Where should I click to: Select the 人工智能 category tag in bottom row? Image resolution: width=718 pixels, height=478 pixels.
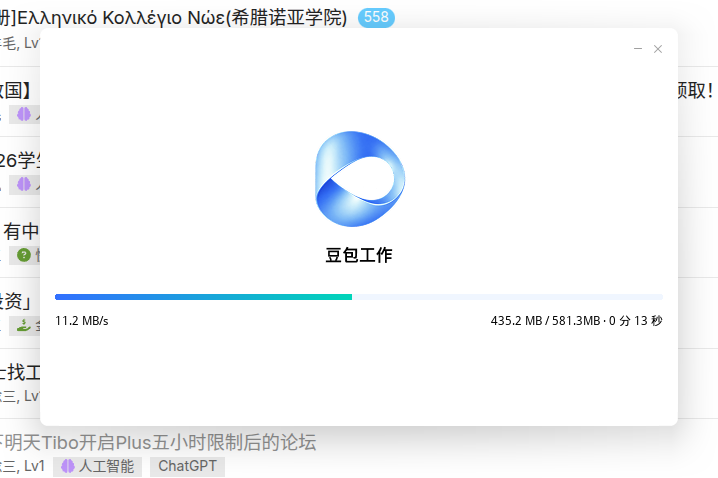click(x=98, y=466)
